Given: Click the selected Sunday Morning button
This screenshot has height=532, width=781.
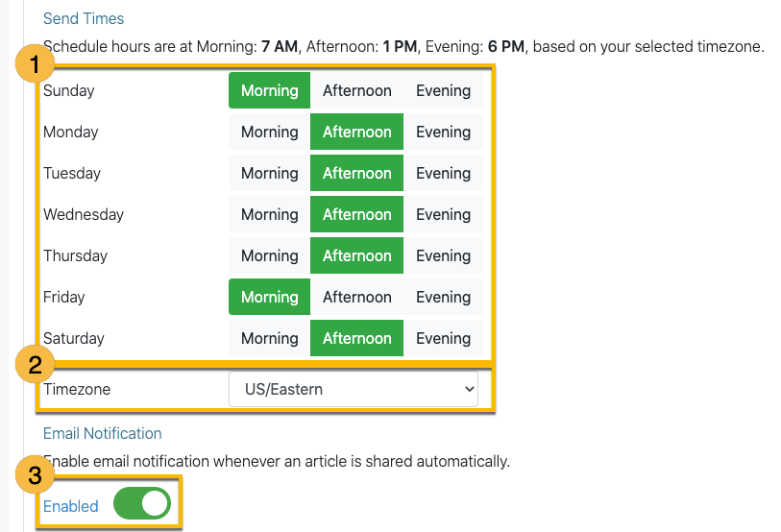Looking at the screenshot, I should pos(270,90).
